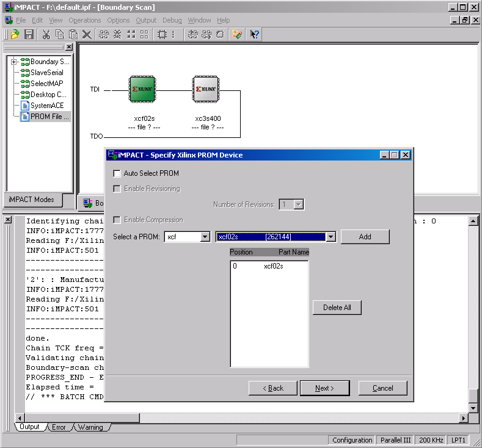This screenshot has width=482, height=448.
Task: Click the Save floppy disk icon
Action: point(29,34)
